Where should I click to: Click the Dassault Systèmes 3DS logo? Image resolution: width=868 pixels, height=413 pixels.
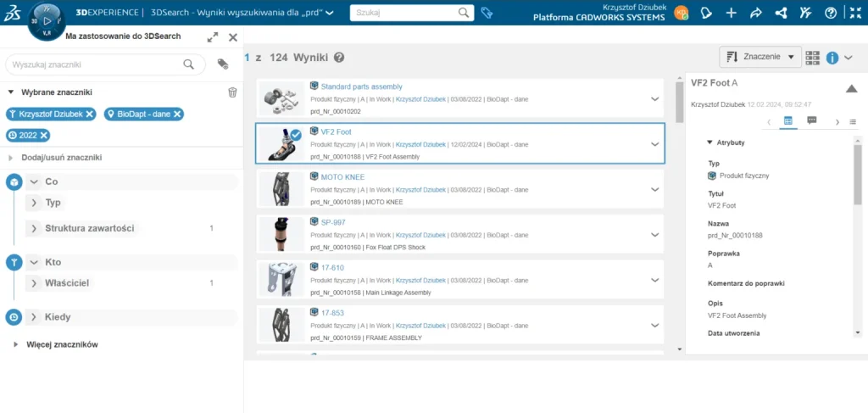[13, 14]
